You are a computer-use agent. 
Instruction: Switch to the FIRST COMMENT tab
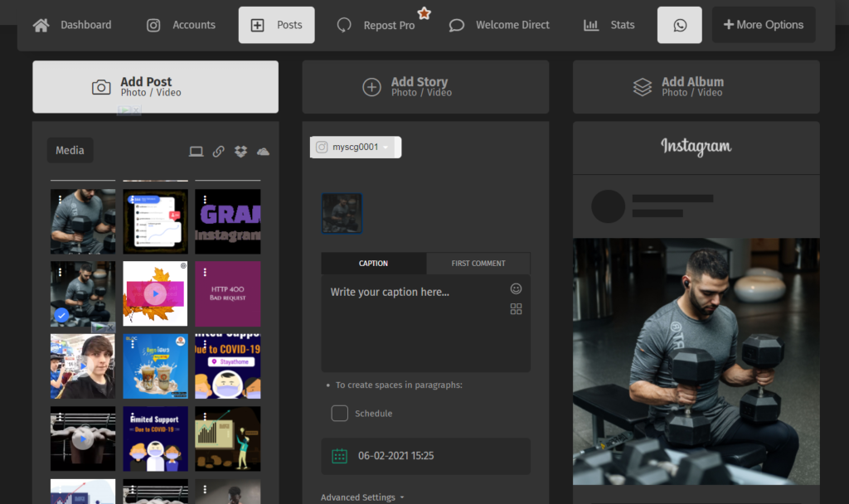click(478, 263)
